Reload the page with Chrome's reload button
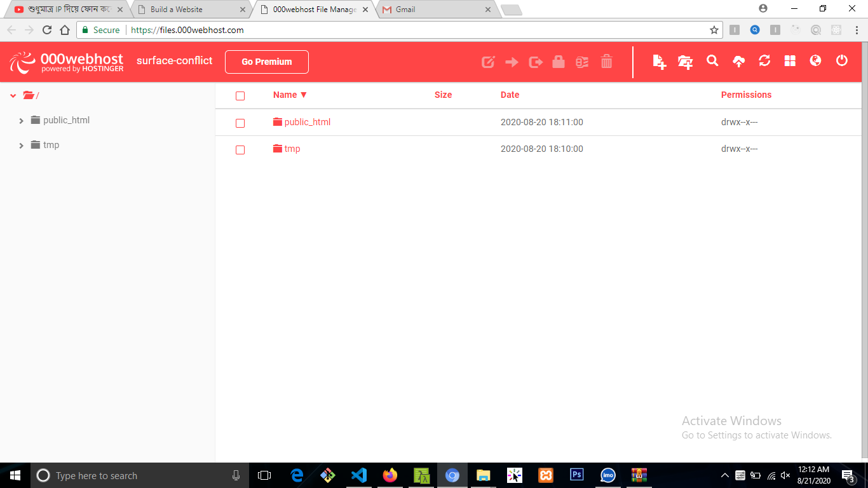Viewport: 868px width, 488px height. coord(47,30)
